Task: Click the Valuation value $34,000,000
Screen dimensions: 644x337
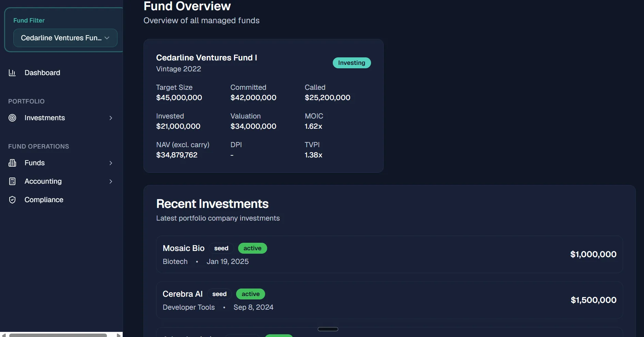Action: coord(254,126)
